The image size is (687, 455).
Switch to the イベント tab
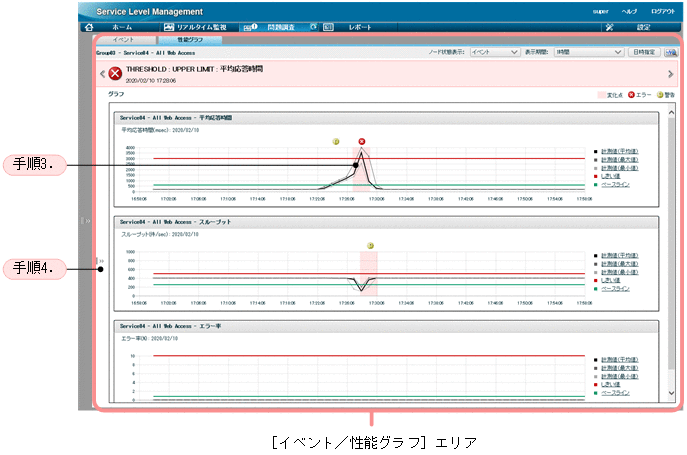(x=123, y=39)
